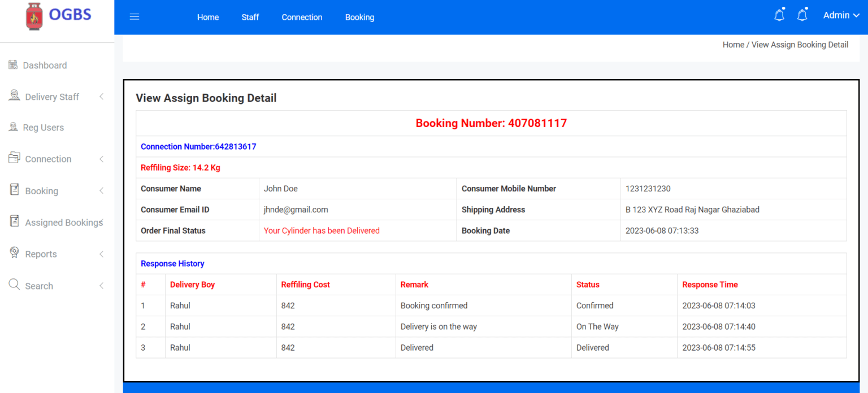
Task: Click the Delivery Staff person icon
Action: coord(14,96)
